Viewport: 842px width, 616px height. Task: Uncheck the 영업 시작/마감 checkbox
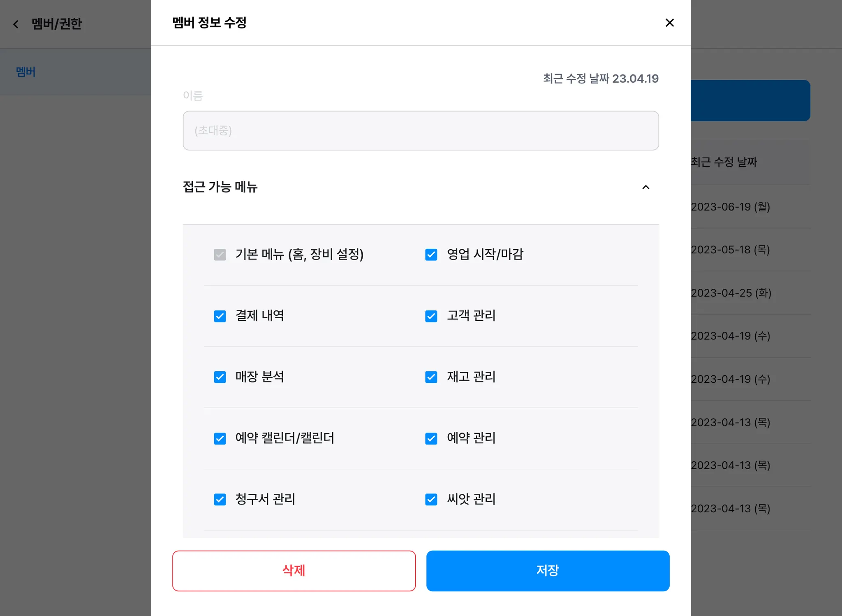[431, 255]
